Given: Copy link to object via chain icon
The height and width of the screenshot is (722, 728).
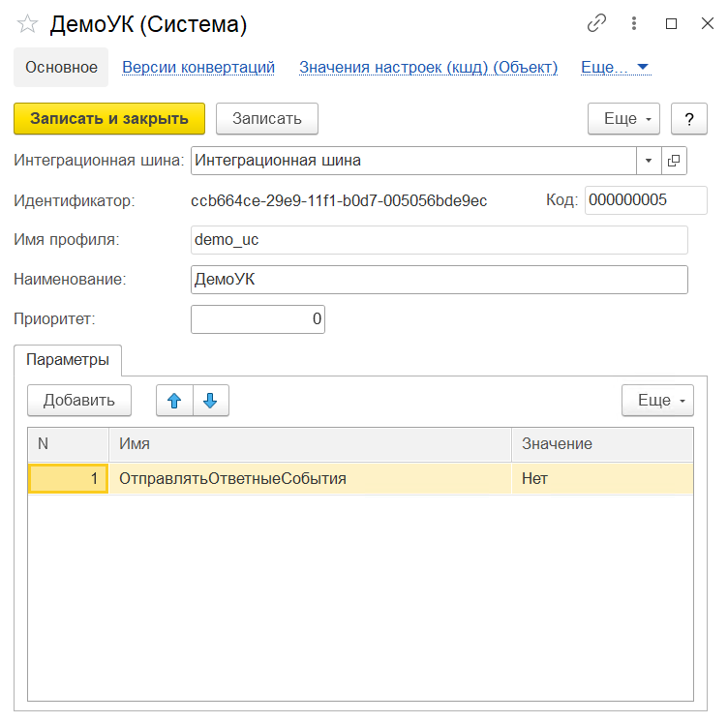Looking at the screenshot, I should pos(596,23).
